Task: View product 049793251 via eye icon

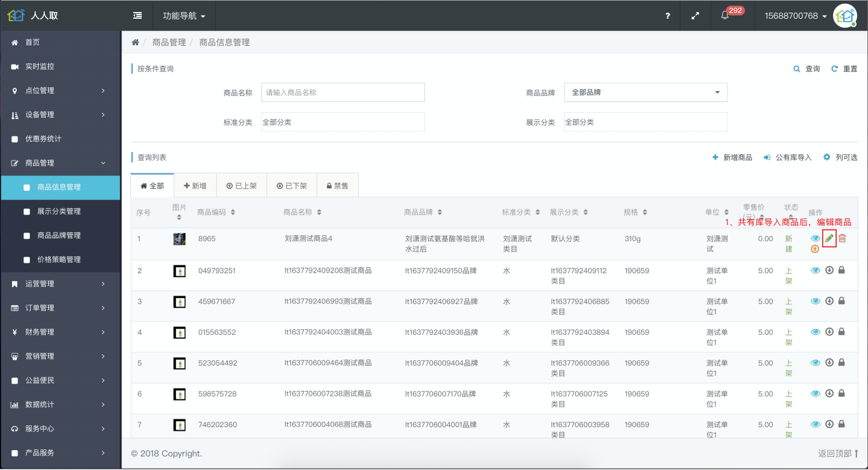Action: 816,270
